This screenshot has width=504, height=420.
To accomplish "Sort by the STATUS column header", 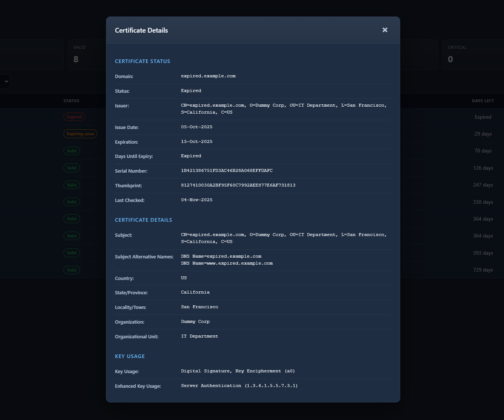I will pos(71,101).
